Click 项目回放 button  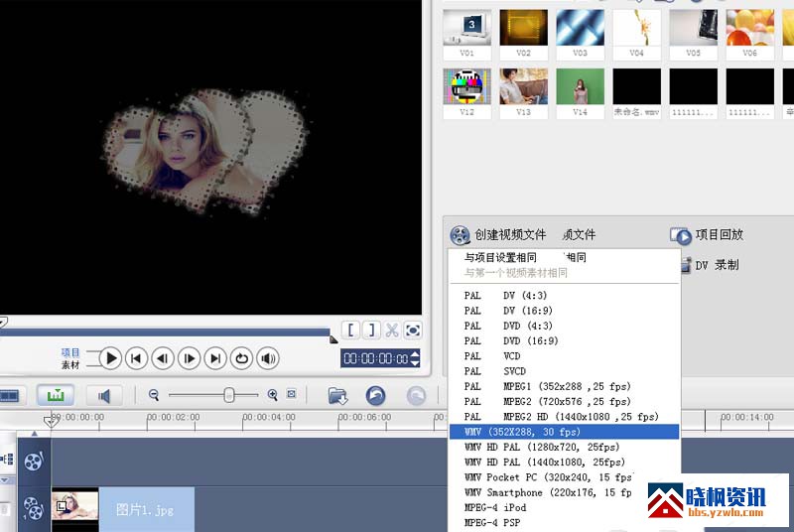pyautogui.click(x=707, y=235)
